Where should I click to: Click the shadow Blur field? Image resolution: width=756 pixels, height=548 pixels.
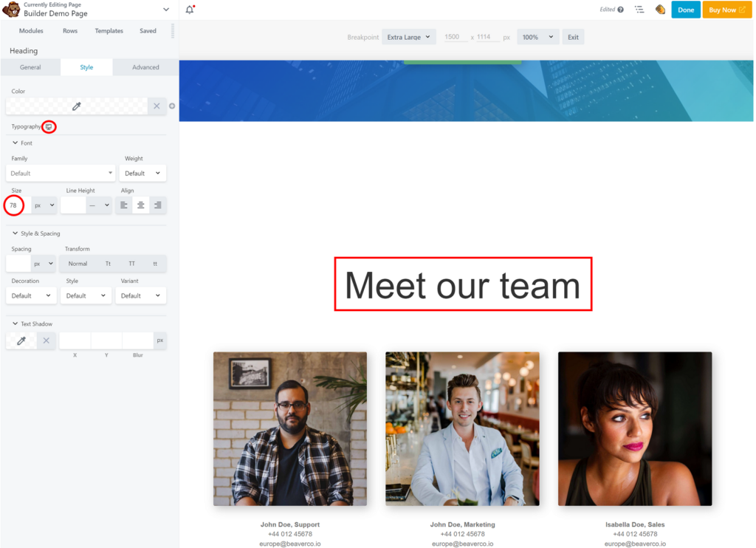click(x=138, y=340)
